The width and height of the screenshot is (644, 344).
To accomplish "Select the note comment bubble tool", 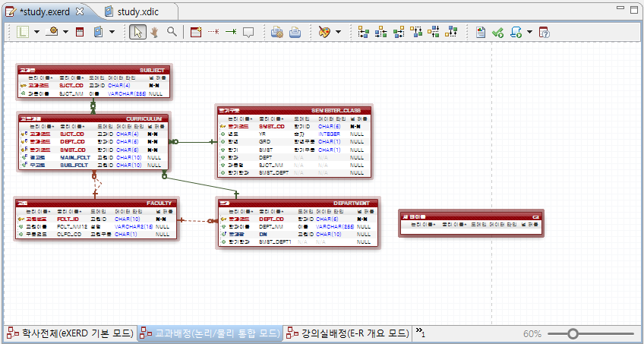I will (x=248, y=33).
